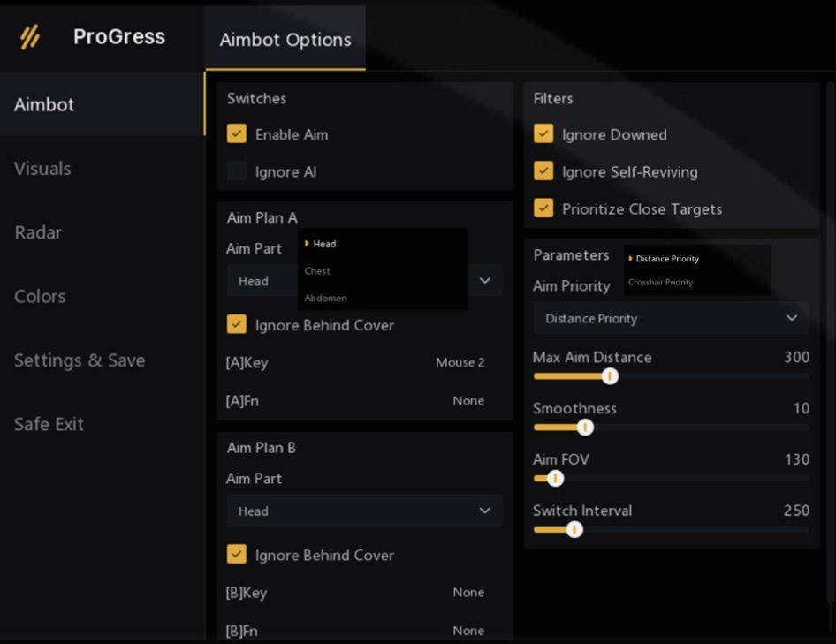The width and height of the screenshot is (836, 644).
Task: Click Safe Exit to close the menu
Action: click(x=49, y=424)
